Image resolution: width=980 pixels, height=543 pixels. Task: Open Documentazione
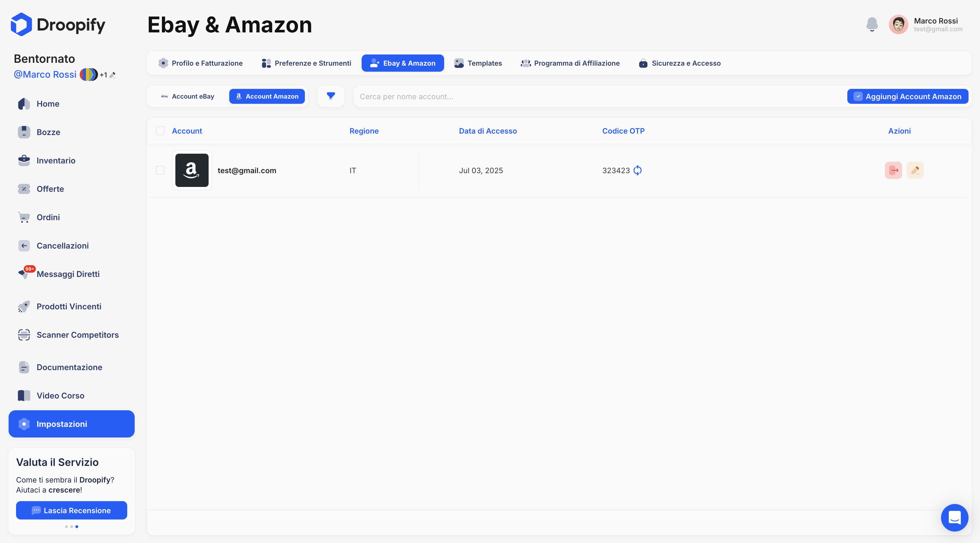72,367
